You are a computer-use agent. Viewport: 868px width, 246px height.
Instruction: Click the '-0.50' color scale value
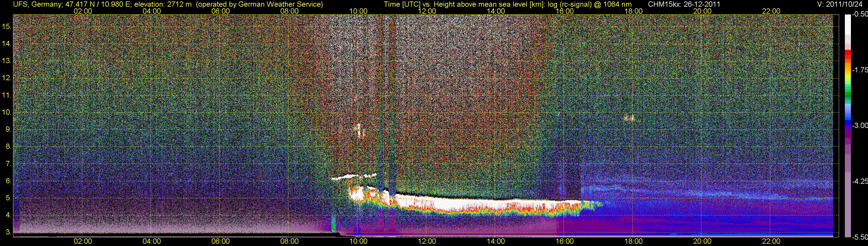pos(860,14)
